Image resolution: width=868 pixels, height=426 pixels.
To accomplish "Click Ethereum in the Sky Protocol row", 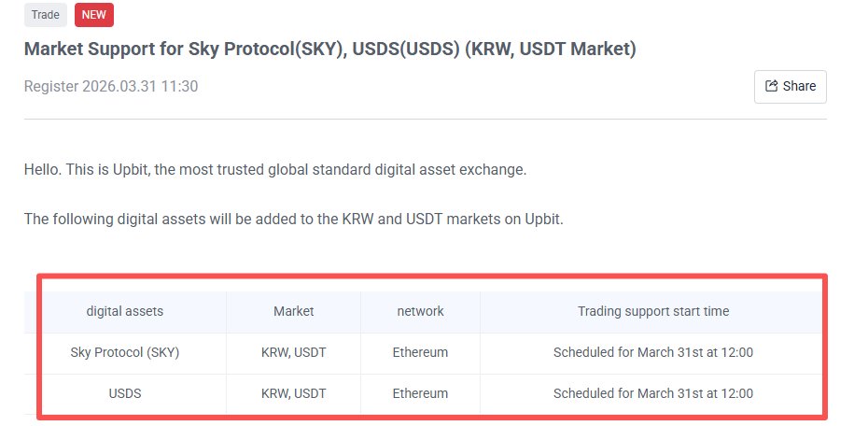I will 420,353.
